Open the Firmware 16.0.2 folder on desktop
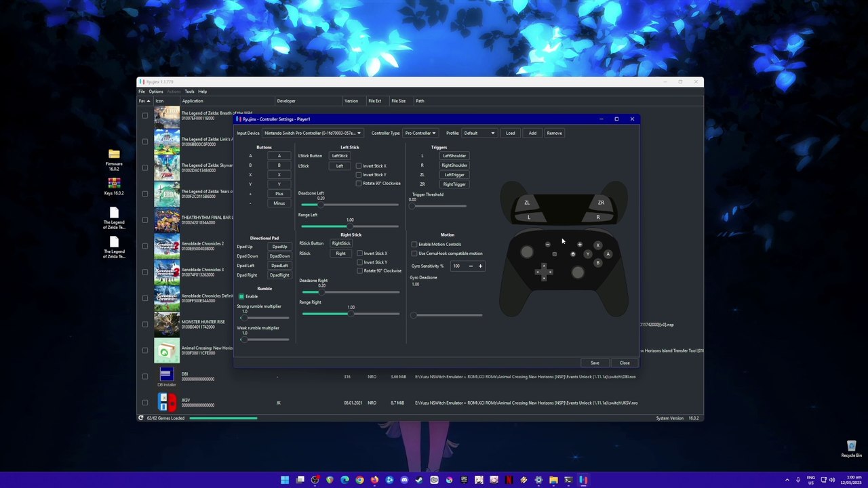The image size is (868, 488). [x=114, y=159]
